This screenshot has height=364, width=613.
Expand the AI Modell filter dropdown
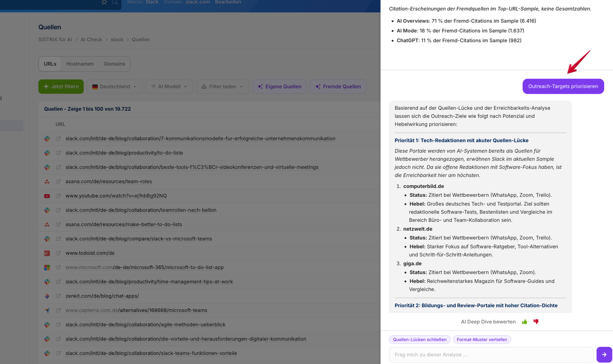click(169, 87)
